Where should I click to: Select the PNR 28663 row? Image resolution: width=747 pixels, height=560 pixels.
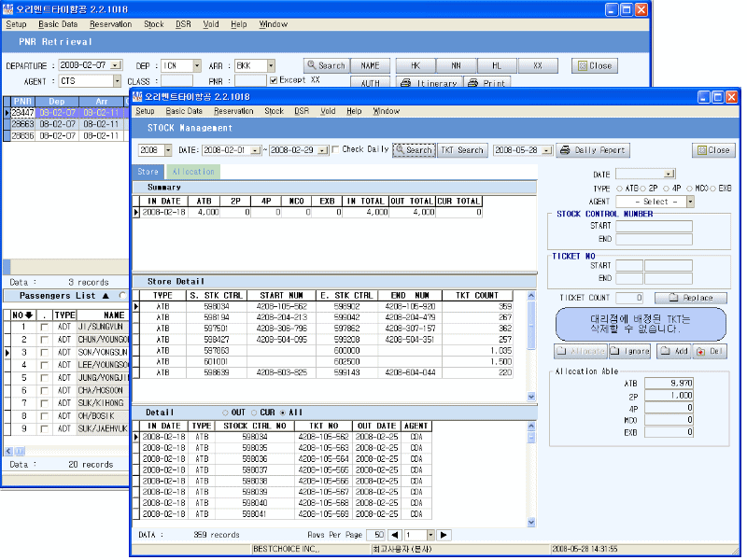click(x=66, y=124)
